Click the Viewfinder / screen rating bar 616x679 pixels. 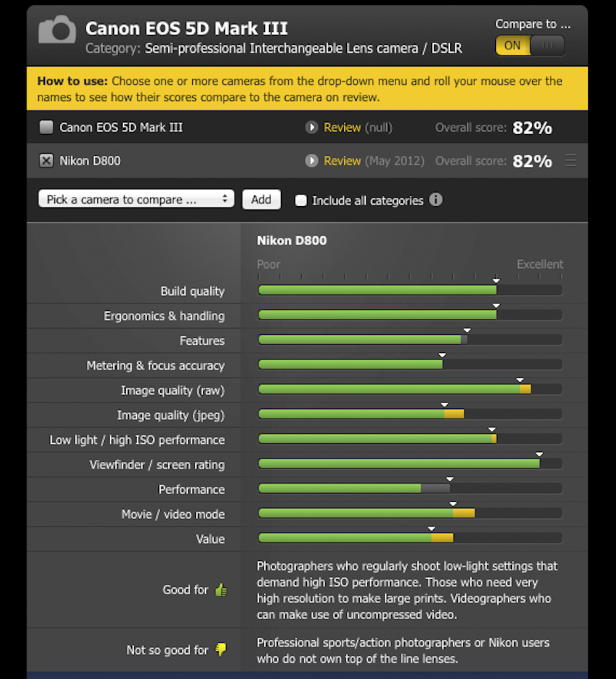410,464
